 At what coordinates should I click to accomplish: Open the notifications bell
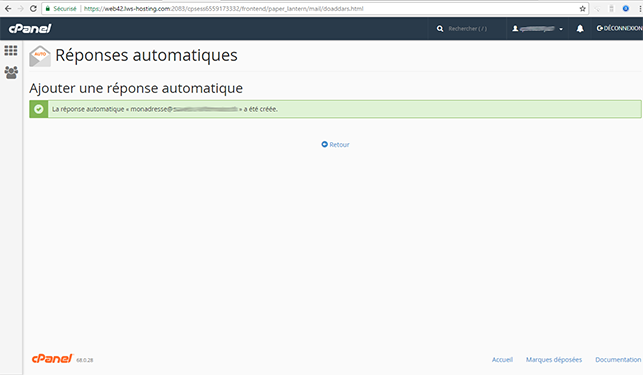click(x=580, y=29)
